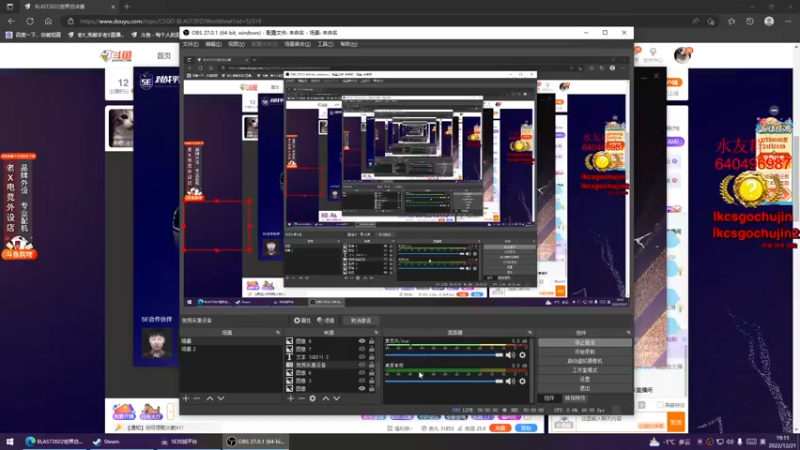Screen dimensions: 800x450
Task: Mute 桌面音频 with speaker icon
Action: [x=510, y=381]
